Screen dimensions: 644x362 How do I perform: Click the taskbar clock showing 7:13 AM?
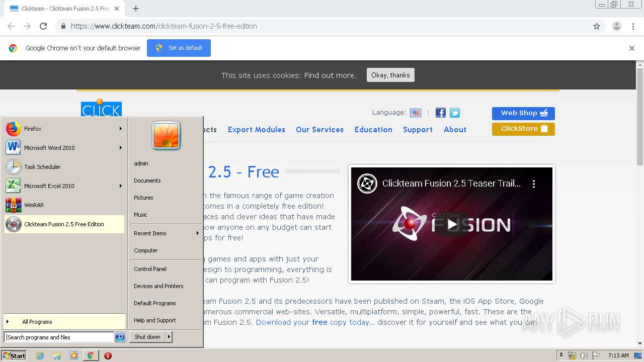point(618,355)
